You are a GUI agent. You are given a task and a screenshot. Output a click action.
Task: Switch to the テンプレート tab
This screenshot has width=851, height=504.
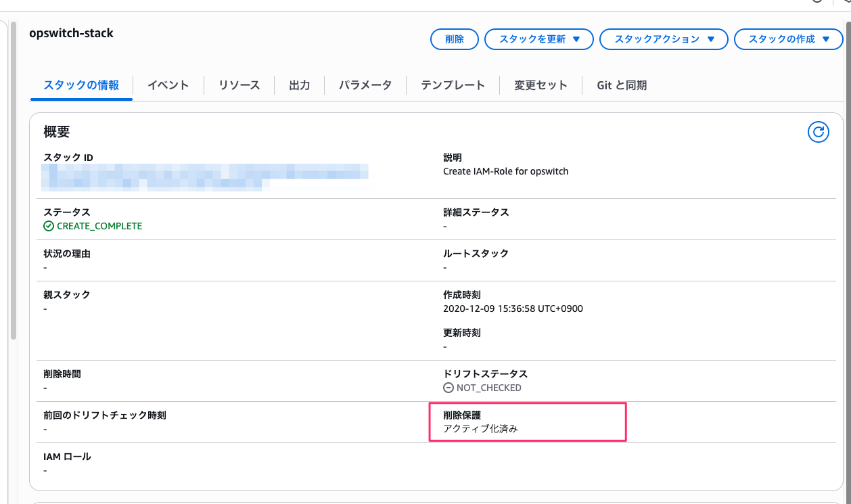click(452, 85)
